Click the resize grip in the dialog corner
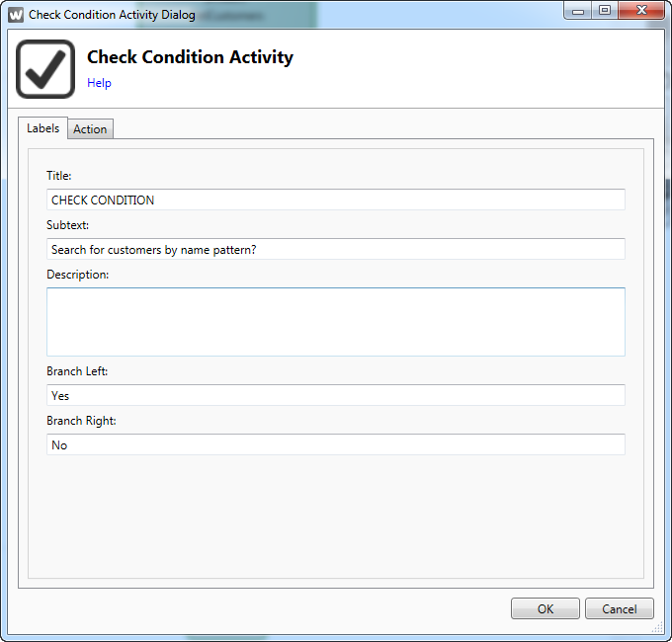Screen dimensions: 672x642 [x=657, y=627]
